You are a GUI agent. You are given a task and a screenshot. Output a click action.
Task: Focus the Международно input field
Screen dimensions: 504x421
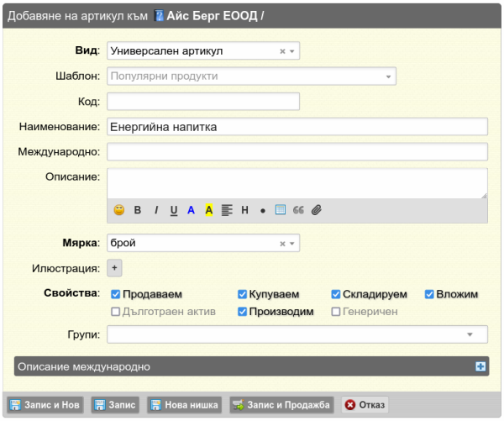pyautogui.click(x=297, y=151)
